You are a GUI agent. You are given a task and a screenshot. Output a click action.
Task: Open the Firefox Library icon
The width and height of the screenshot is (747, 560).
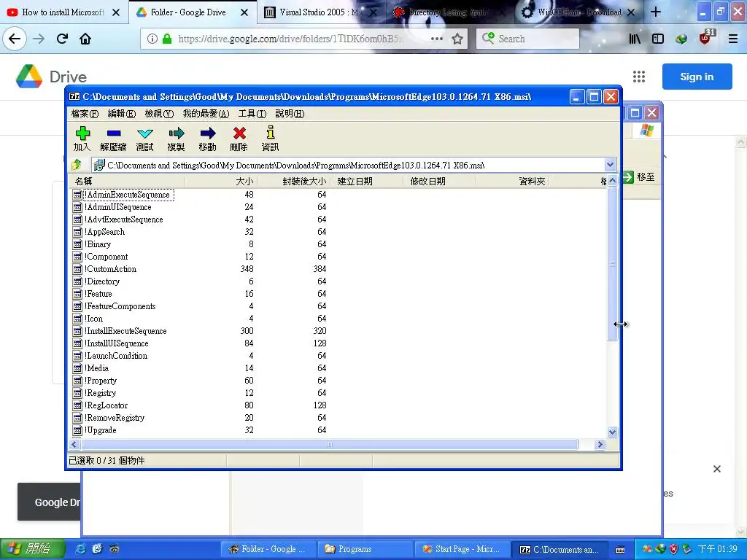[x=635, y=39]
